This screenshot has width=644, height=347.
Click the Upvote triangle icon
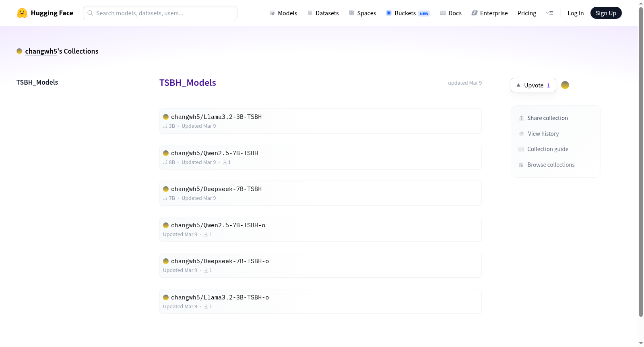[x=518, y=85]
